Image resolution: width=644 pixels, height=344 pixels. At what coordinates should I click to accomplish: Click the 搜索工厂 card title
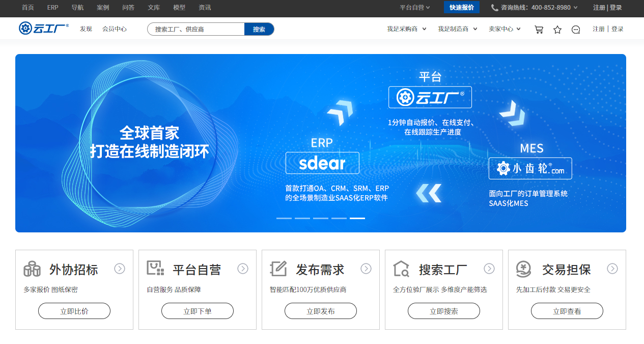tap(443, 269)
